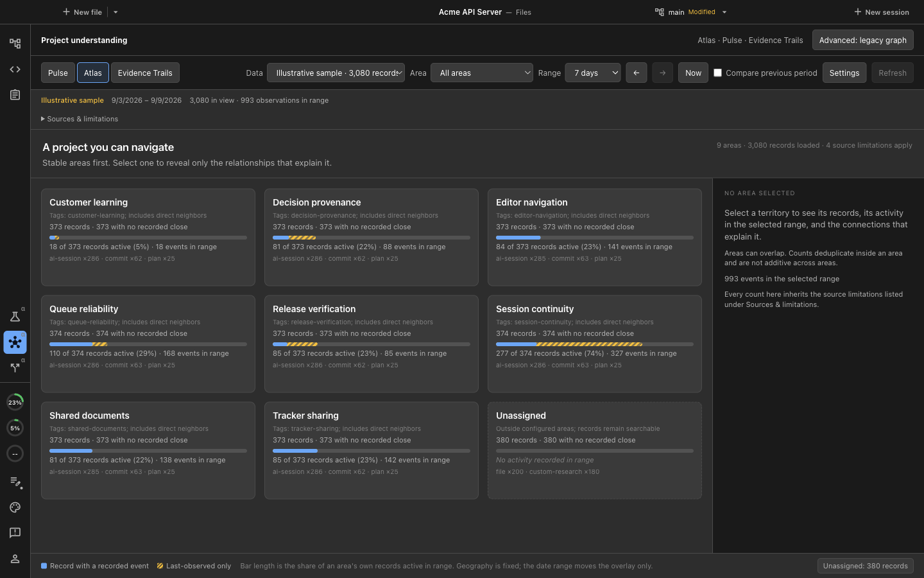Go to next range with right arrow
This screenshot has width=924, height=578.
tap(662, 73)
